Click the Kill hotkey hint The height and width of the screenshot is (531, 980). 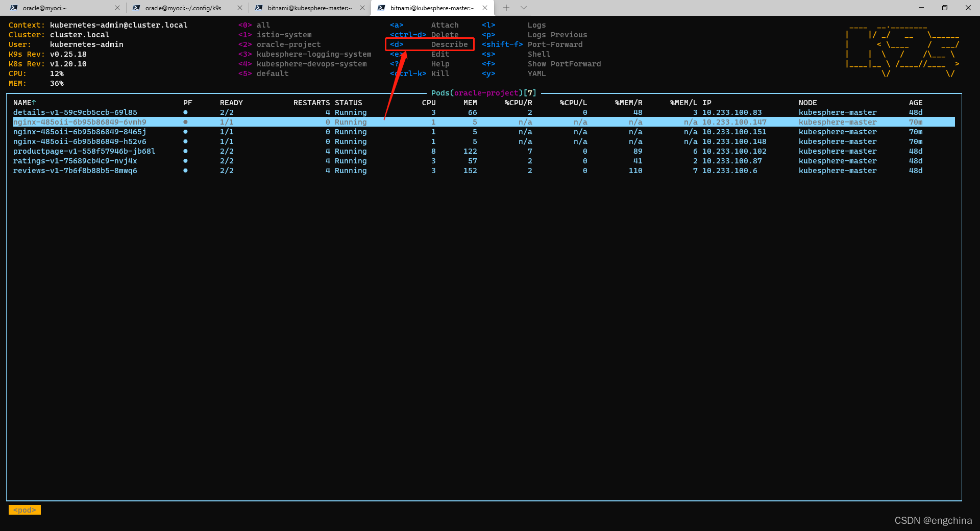420,74
